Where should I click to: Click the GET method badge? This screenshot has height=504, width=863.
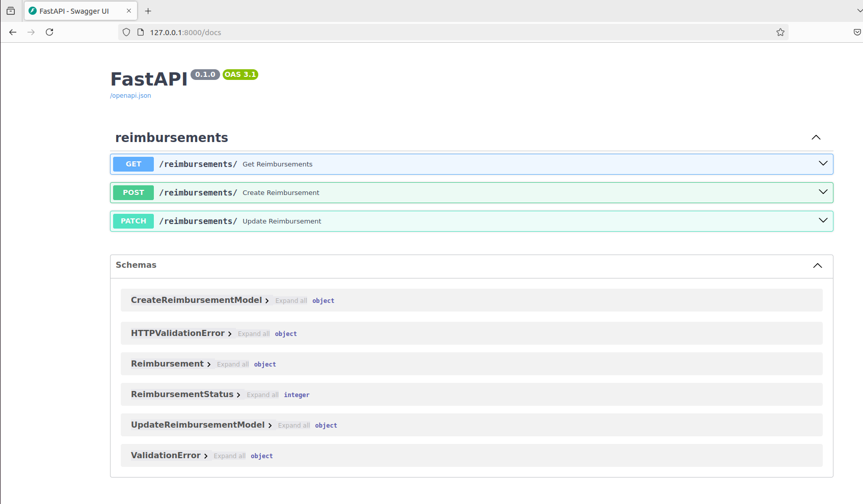click(x=133, y=164)
